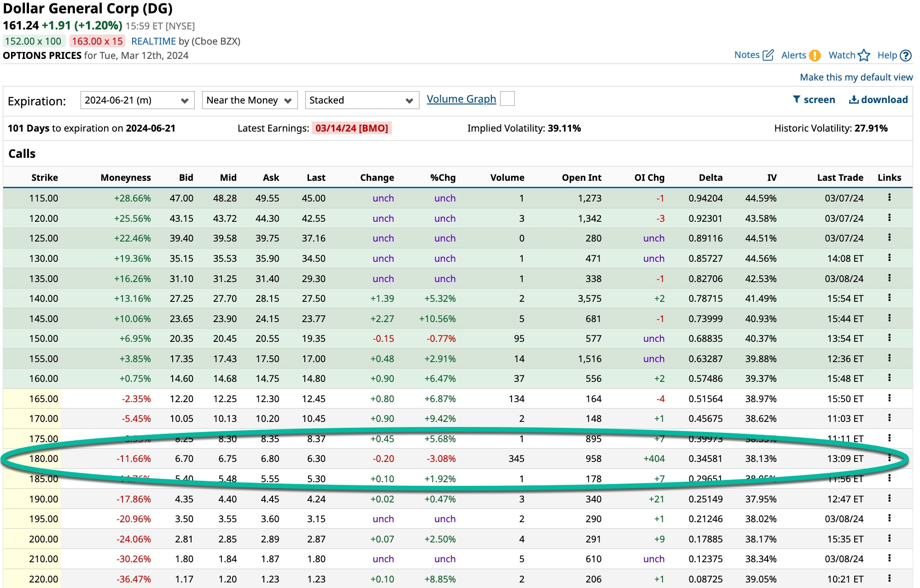Click the Alerts exclamation icon

coord(815,55)
